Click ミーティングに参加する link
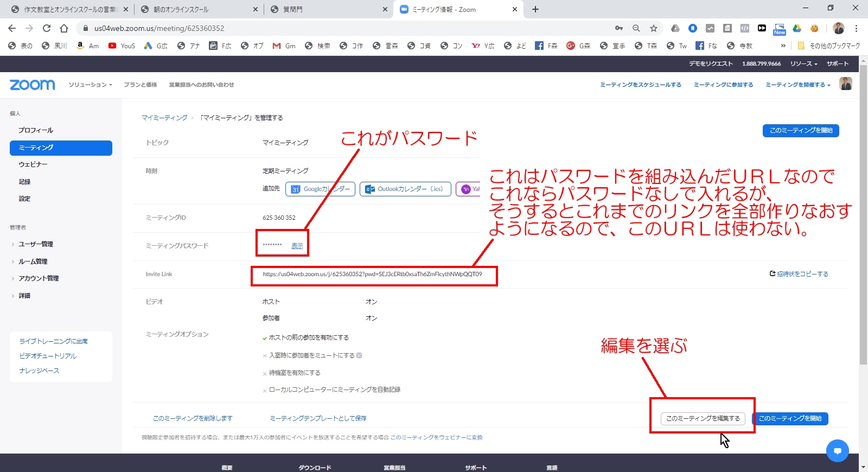 [723, 85]
